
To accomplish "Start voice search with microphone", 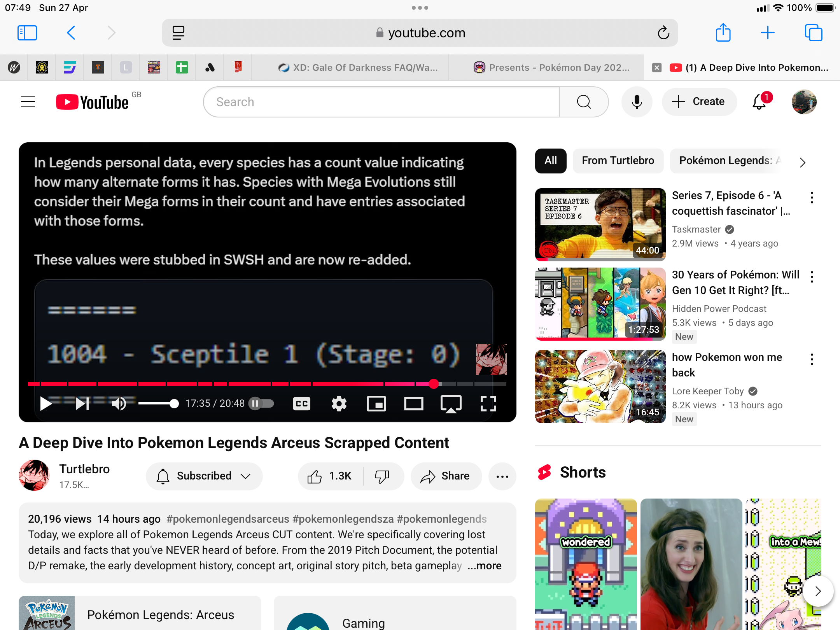I will tap(637, 102).
